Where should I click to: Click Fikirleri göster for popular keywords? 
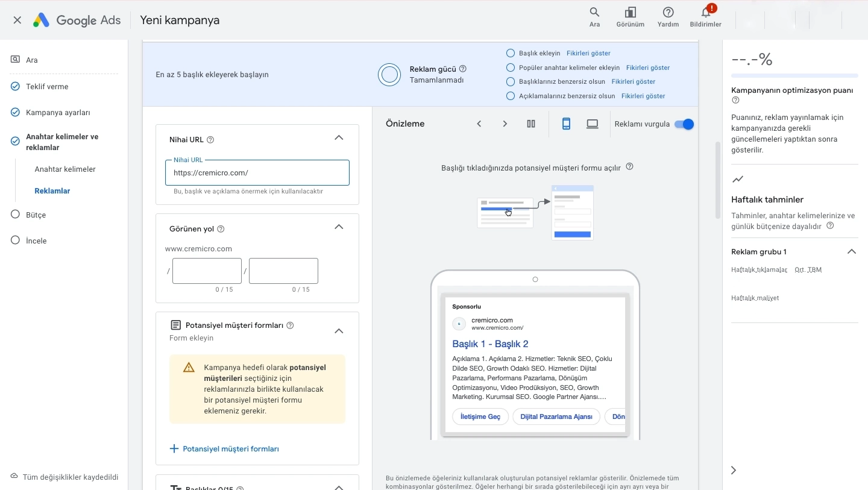click(648, 68)
